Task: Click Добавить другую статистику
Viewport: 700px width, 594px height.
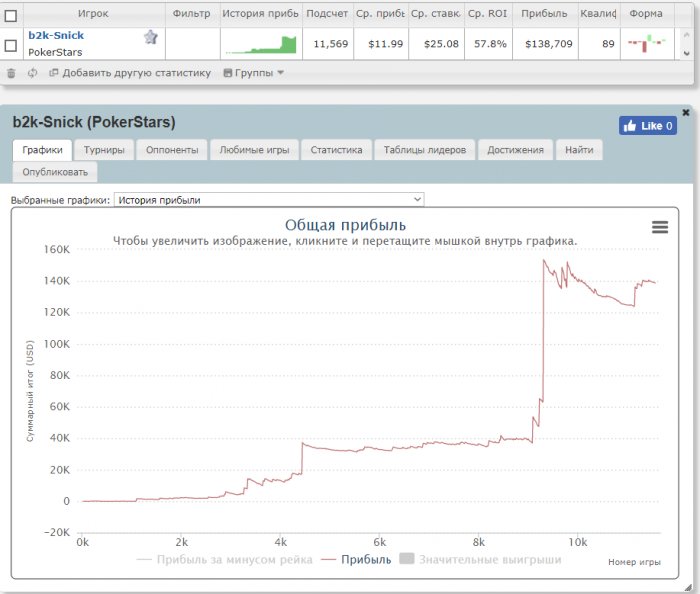Action: click(x=130, y=73)
